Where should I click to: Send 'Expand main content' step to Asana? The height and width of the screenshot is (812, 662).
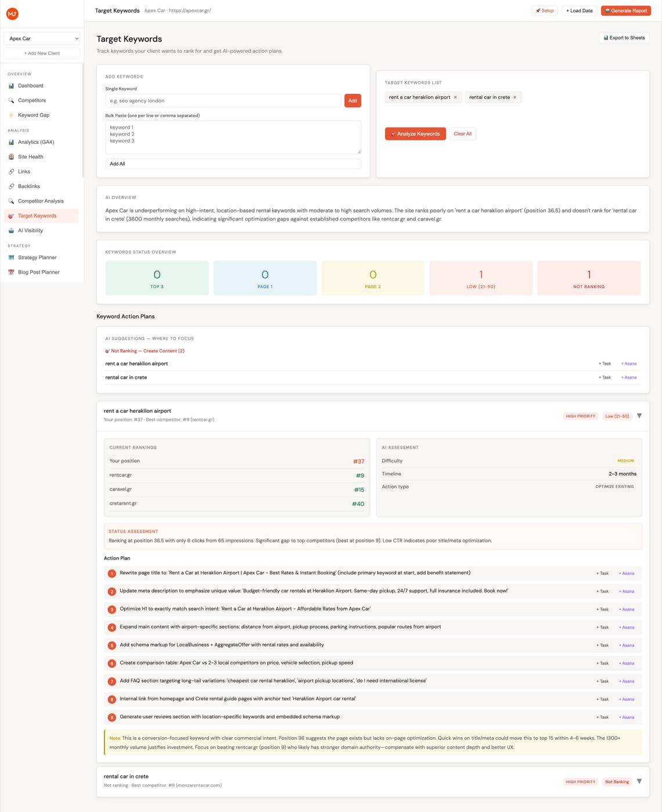click(x=627, y=628)
